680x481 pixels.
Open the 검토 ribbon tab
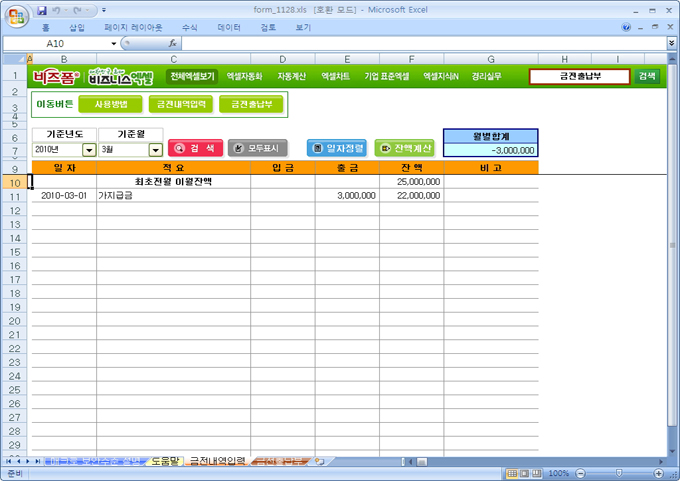pos(268,28)
